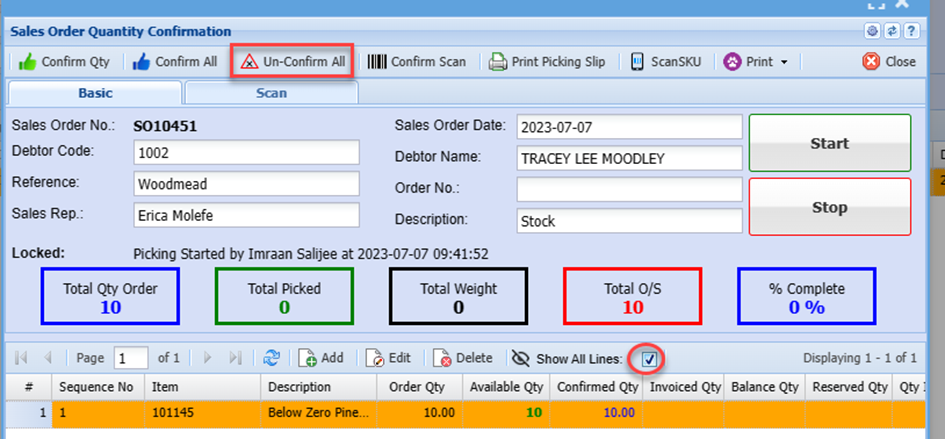The width and height of the screenshot is (945, 439).
Task: Click the Total O/S box
Action: coord(633,297)
